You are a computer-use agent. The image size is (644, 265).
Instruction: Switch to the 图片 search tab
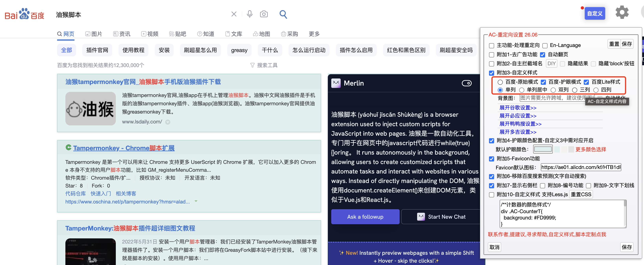tap(94, 34)
